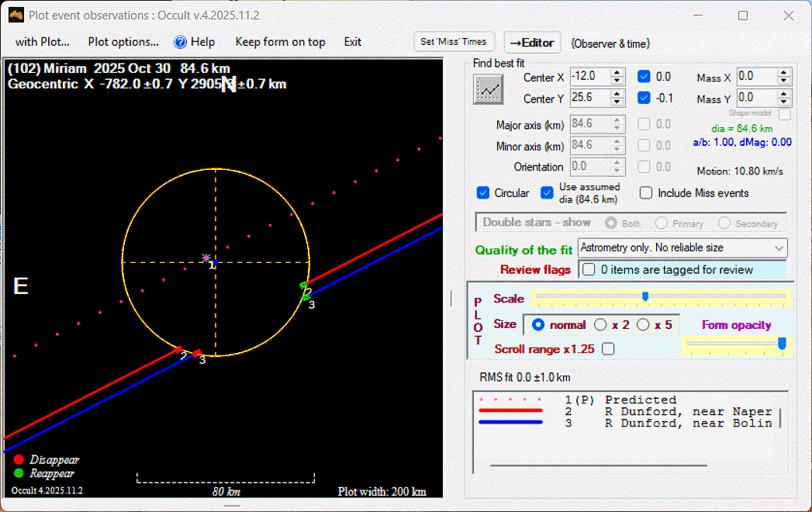Image resolution: width=812 pixels, height=512 pixels.
Task: Enable Include Miss events checkbox
Action: (645, 193)
